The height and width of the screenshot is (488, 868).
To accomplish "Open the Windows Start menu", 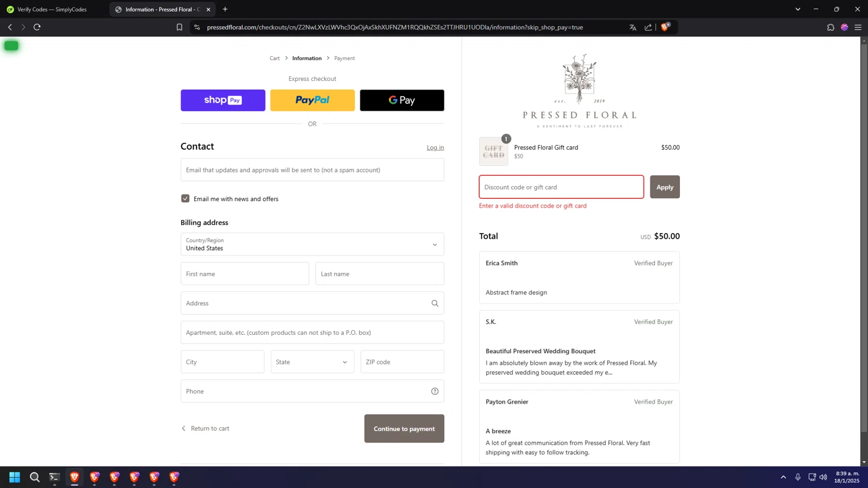I will click(x=14, y=477).
